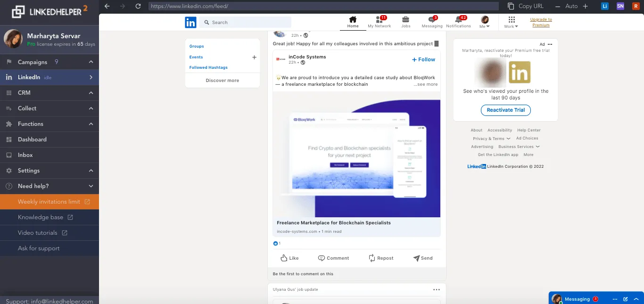This screenshot has height=304, width=644.
Task: Expand Privacy & Terms dropdown
Action: [492, 139]
